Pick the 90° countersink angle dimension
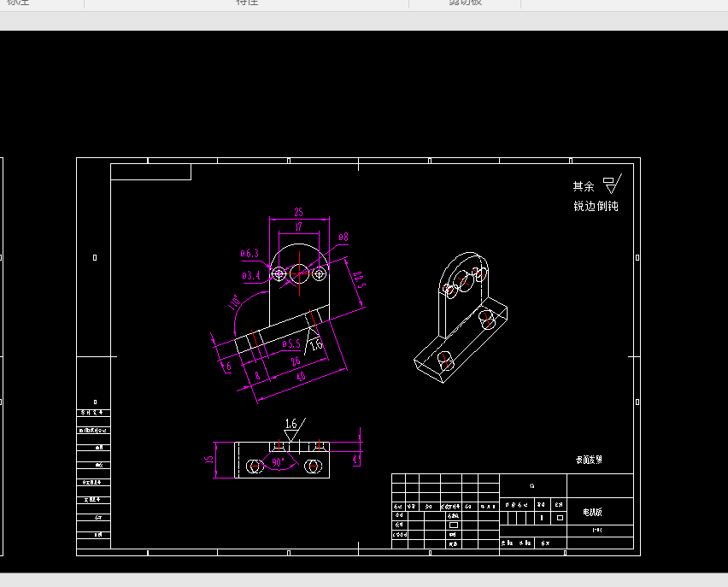Screen dimensions: 728x587 (x=278, y=462)
